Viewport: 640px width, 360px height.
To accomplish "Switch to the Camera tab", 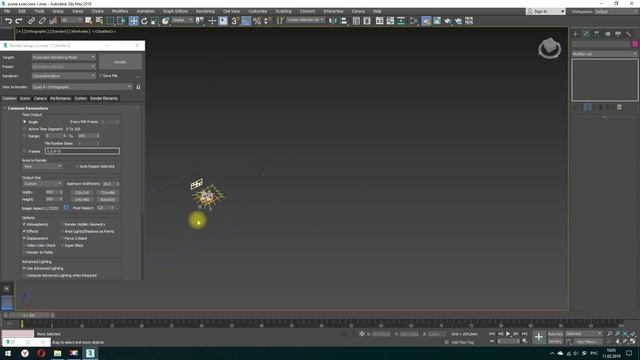I will pyautogui.click(x=40, y=99).
